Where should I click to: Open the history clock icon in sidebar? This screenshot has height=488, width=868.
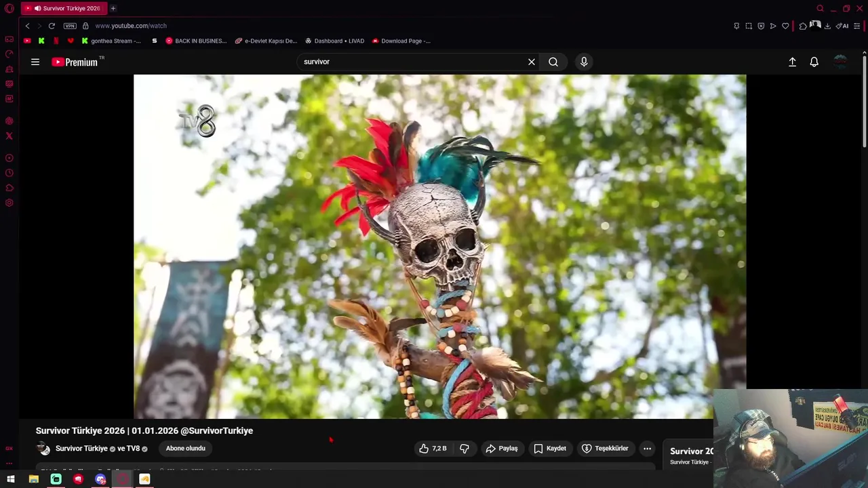coord(9,173)
